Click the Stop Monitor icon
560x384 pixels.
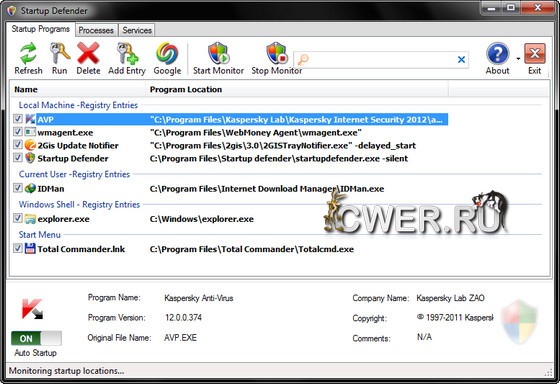point(277,54)
